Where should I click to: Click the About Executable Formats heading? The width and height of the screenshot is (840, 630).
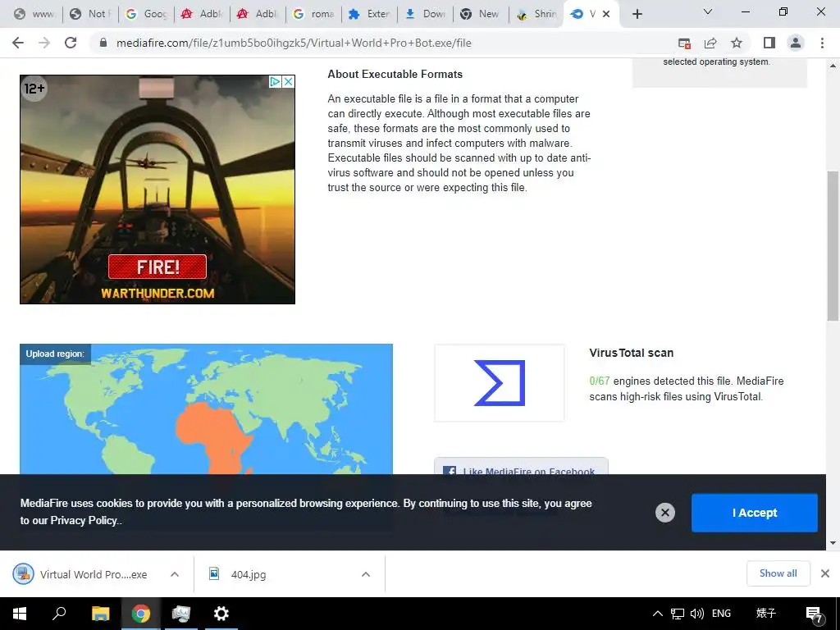pyautogui.click(x=395, y=74)
